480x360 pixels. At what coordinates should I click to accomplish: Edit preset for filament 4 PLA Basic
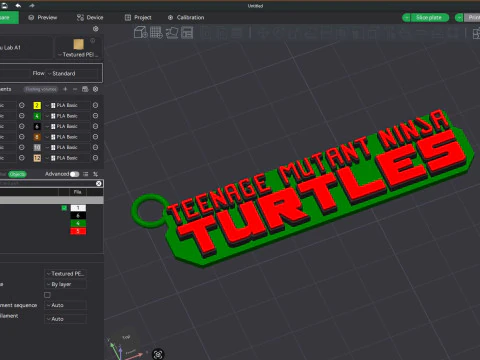coord(95,116)
